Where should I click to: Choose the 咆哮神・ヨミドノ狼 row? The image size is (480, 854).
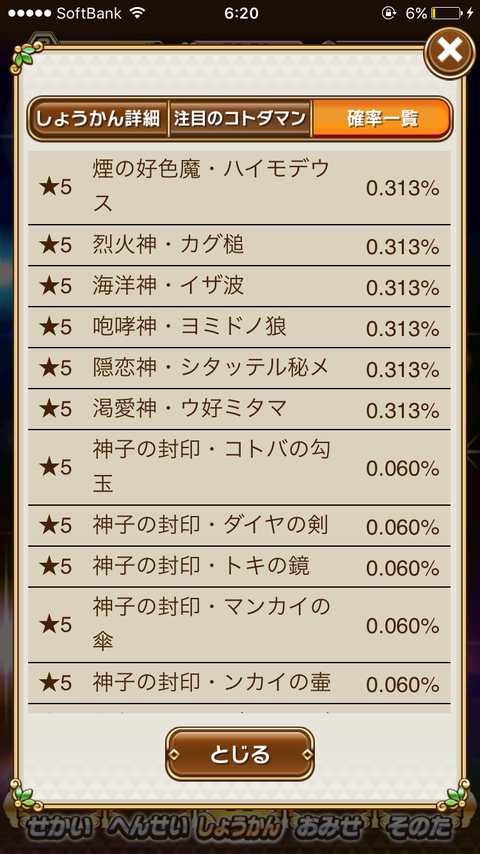coord(239,328)
